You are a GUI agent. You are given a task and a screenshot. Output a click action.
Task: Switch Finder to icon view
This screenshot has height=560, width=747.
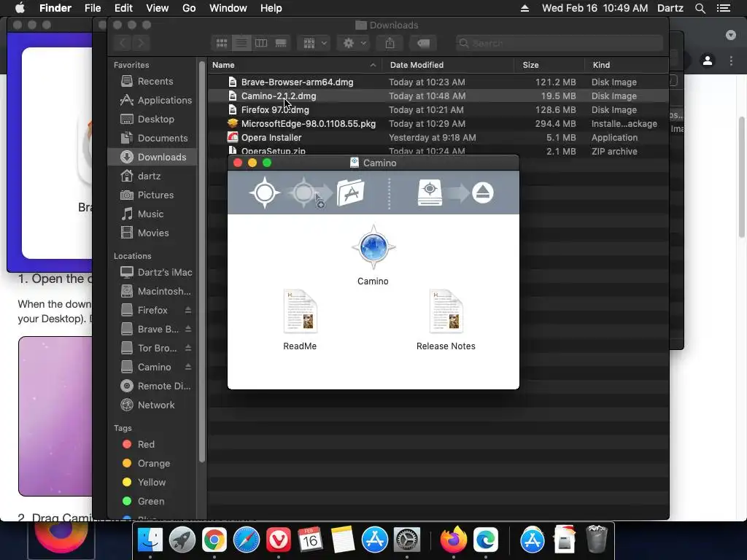coord(222,43)
